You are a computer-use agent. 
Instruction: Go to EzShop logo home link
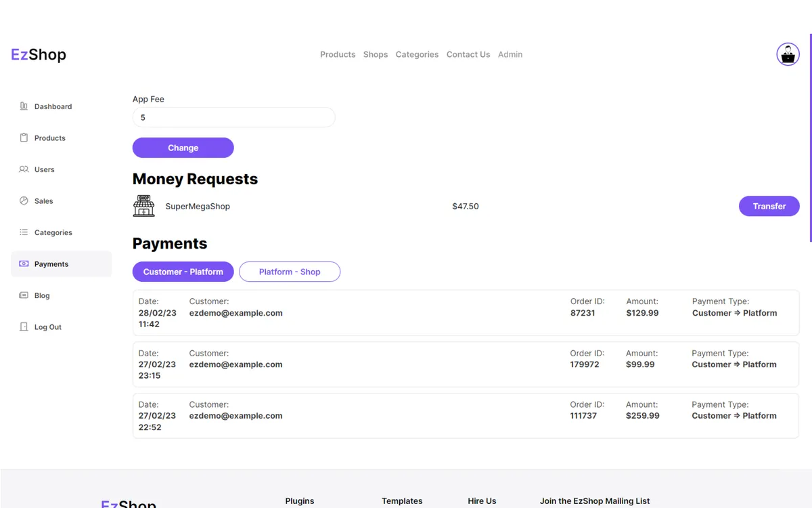tap(39, 54)
